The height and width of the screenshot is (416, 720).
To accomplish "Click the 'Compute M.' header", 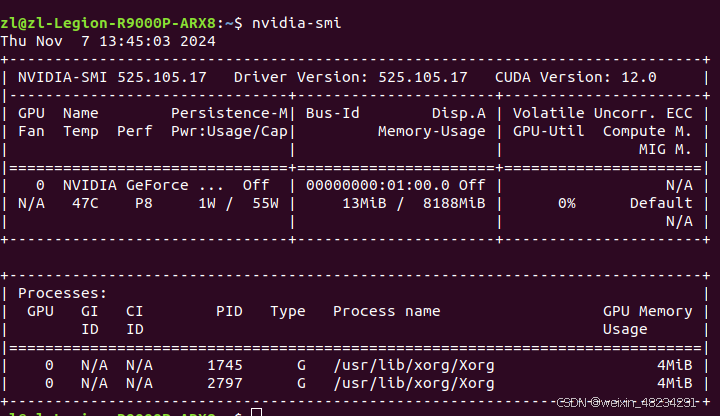I will pyautogui.click(x=647, y=132).
